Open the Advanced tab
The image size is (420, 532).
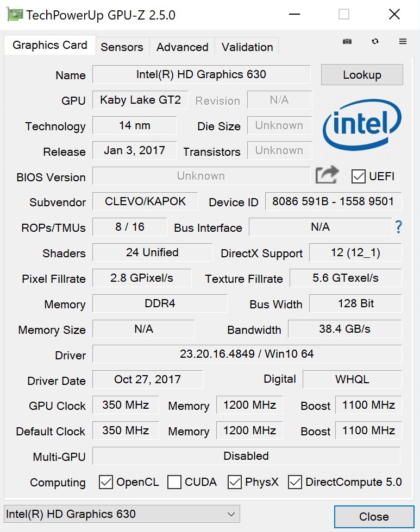click(182, 47)
